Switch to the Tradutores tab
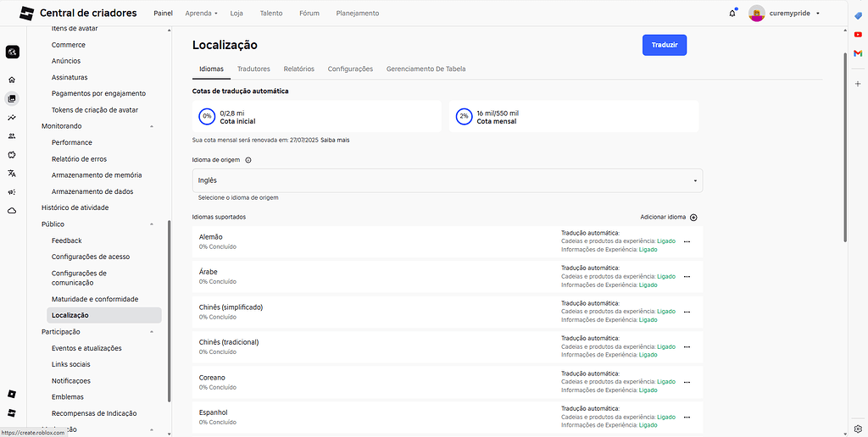The image size is (868, 437). [x=253, y=69]
